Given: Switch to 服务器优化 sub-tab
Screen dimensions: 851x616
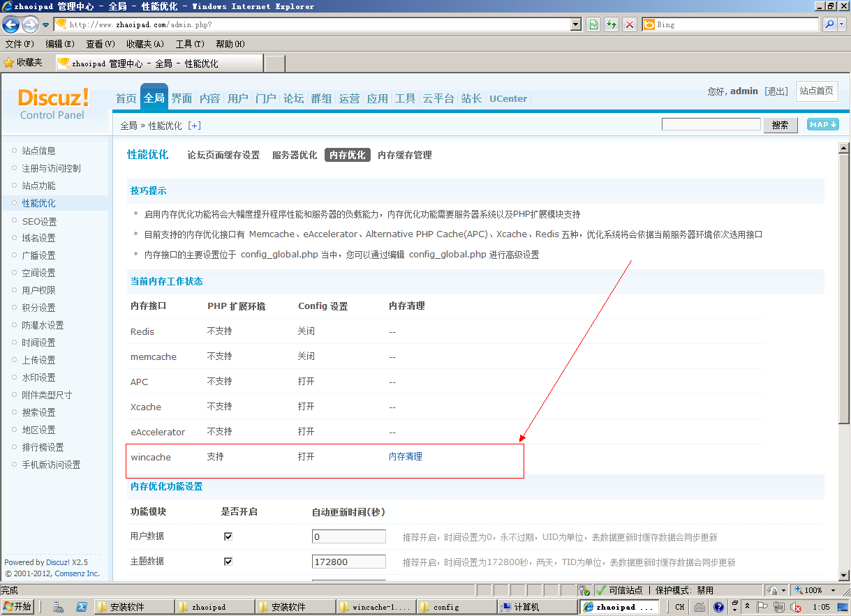Looking at the screenshot, I should click(295, 155).
